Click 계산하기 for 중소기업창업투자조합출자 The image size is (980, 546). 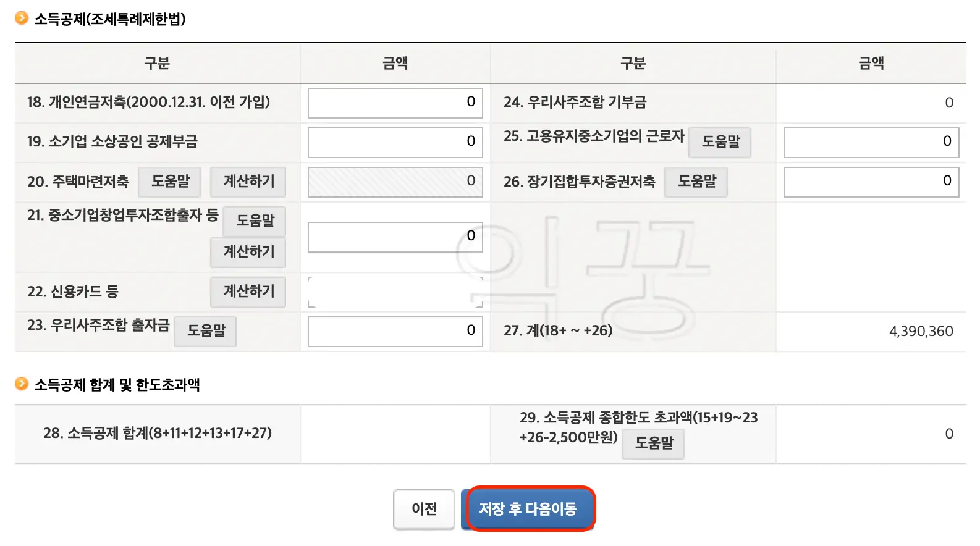click(248, 253)
